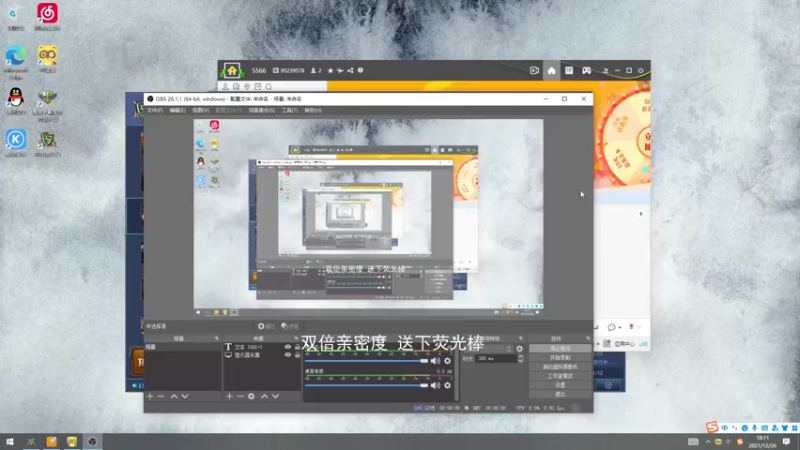Open emoji picker in YY chat box

click(x=611, y=327)
